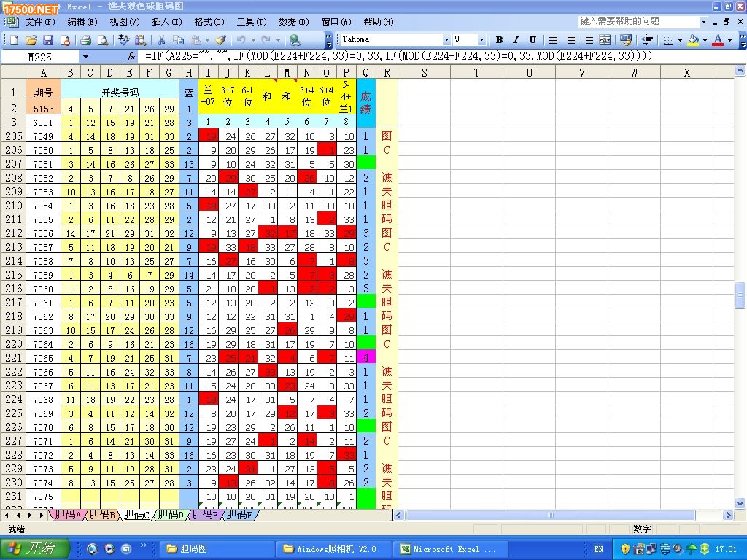747x560 pixels.
Task: Switch to the 胆码D sheet tab
Action: [x=171, y=515]
